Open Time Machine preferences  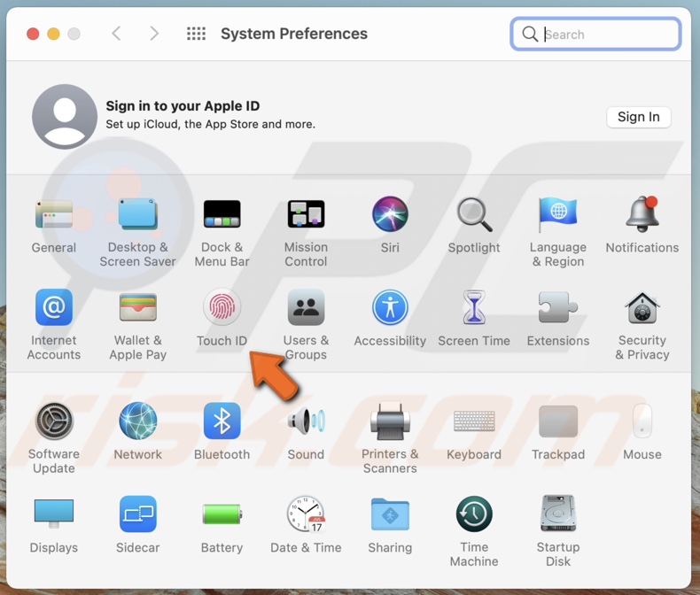[x=474, y=514]
